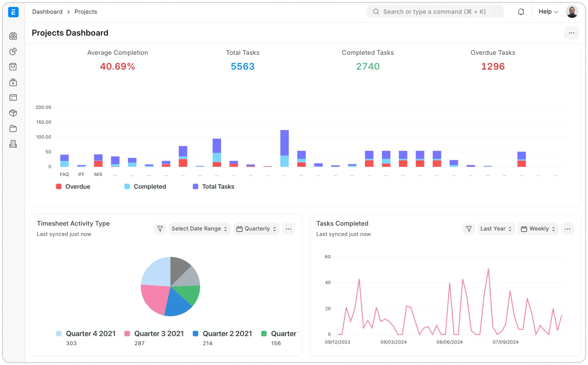Select the building icon at sidebar bottom

13,143
